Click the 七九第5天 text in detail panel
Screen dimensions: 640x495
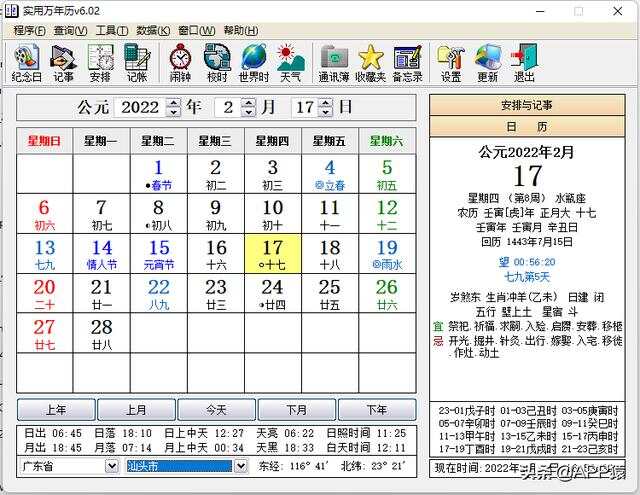(x=527, y=277)
